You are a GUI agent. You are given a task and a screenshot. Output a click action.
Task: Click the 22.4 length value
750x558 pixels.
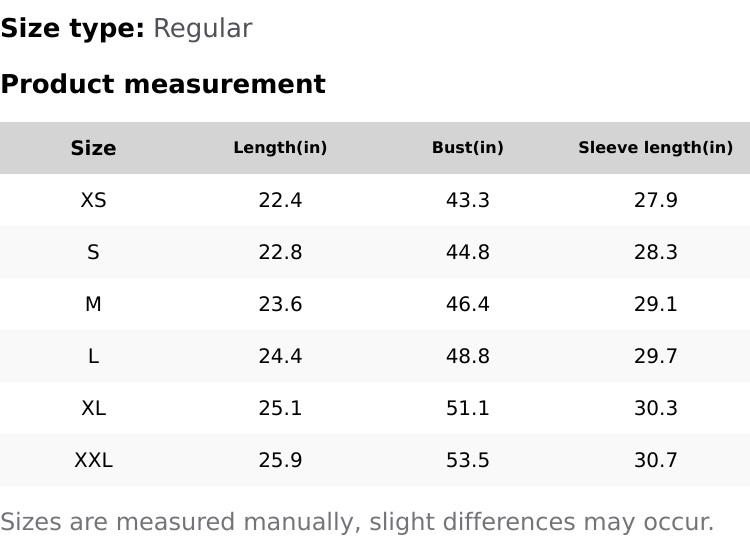pyautogui.click(x=280, y=200)
